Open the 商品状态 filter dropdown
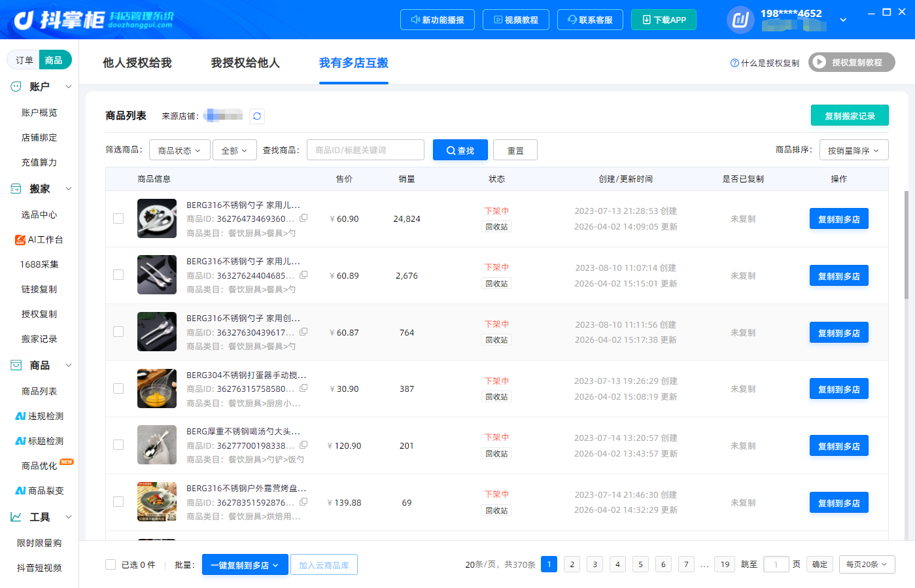The width and height of the screenshot is (915, 588). coord(180,150)
